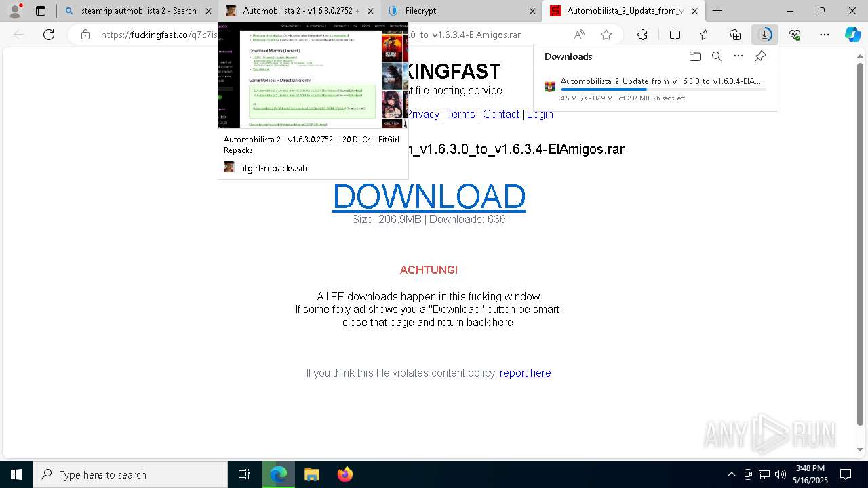View site information lock icon

click(85, 35)
